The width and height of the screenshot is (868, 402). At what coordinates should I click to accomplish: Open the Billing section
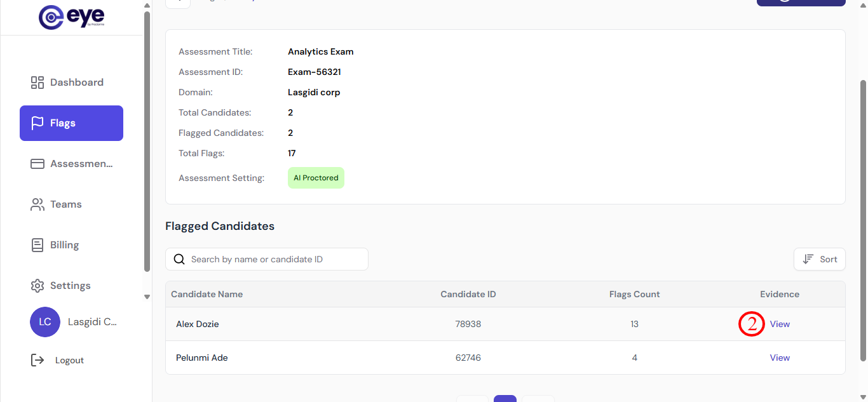click(71, 245)
